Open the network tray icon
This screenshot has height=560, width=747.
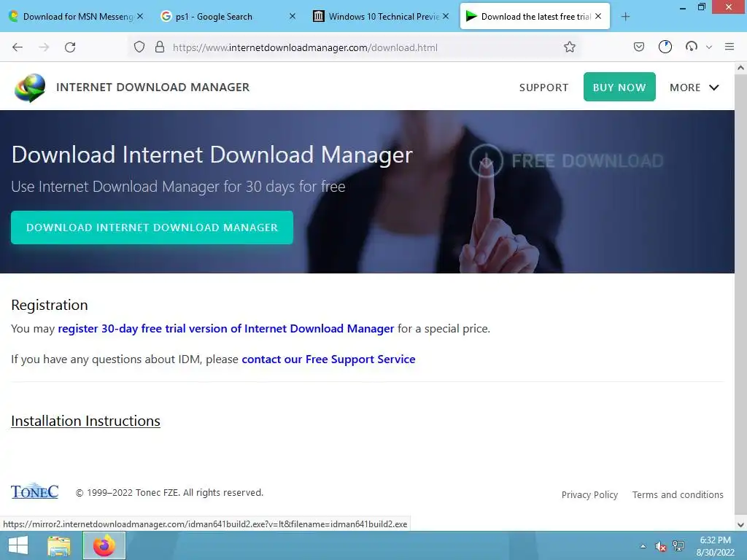point(678,546)
